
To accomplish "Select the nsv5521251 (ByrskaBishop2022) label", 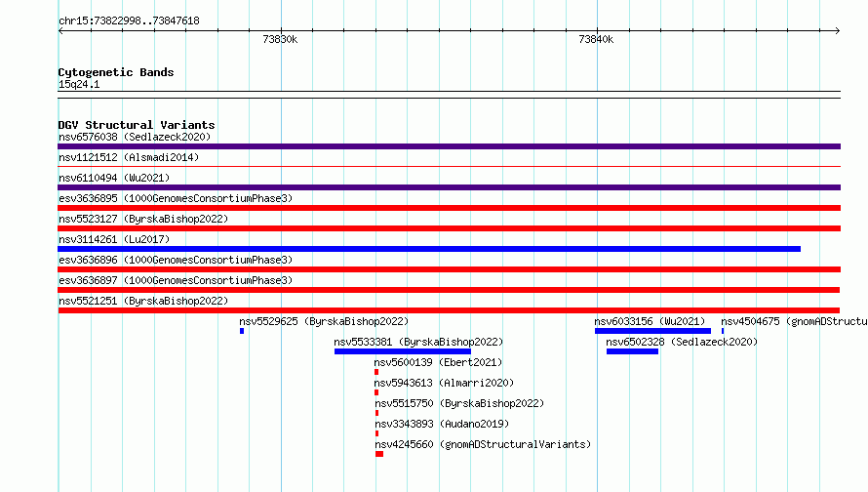I will [143, 301].
